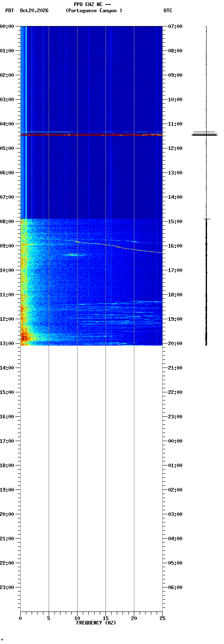Click the '02:00' UTC time label

coord(175,490)
